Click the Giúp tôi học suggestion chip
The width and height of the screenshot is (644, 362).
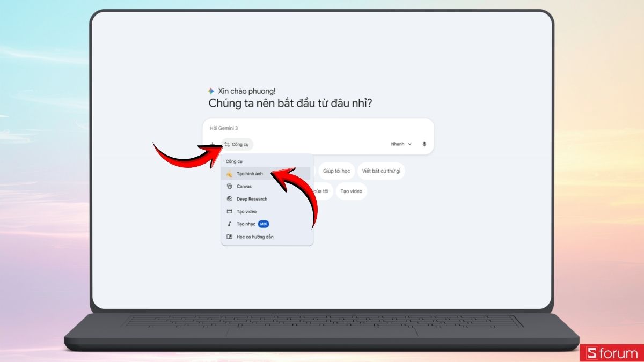[x=336, y=171]
